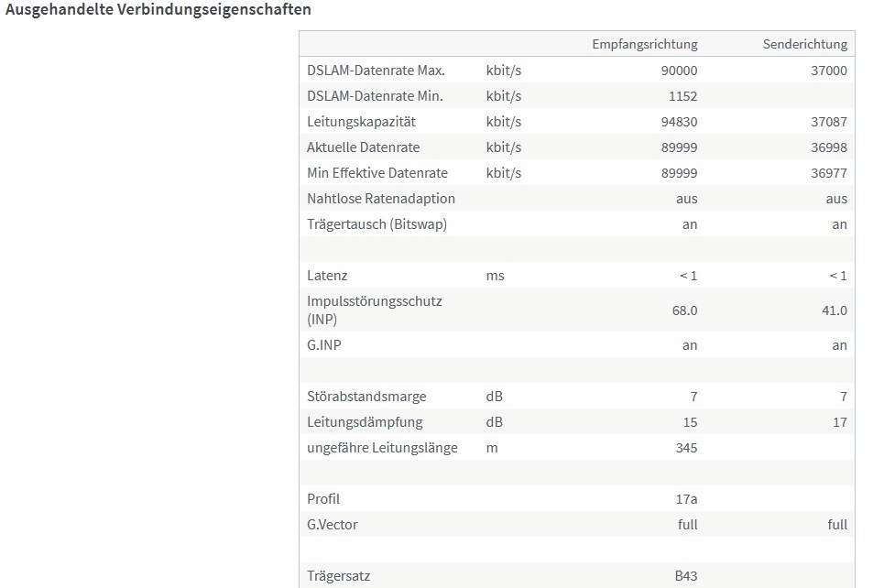Viewport: 884px width, 588px height.
Task: Select the upstream Aktuelle Datenrate value 36998
Action: click(x=829, y=147)
